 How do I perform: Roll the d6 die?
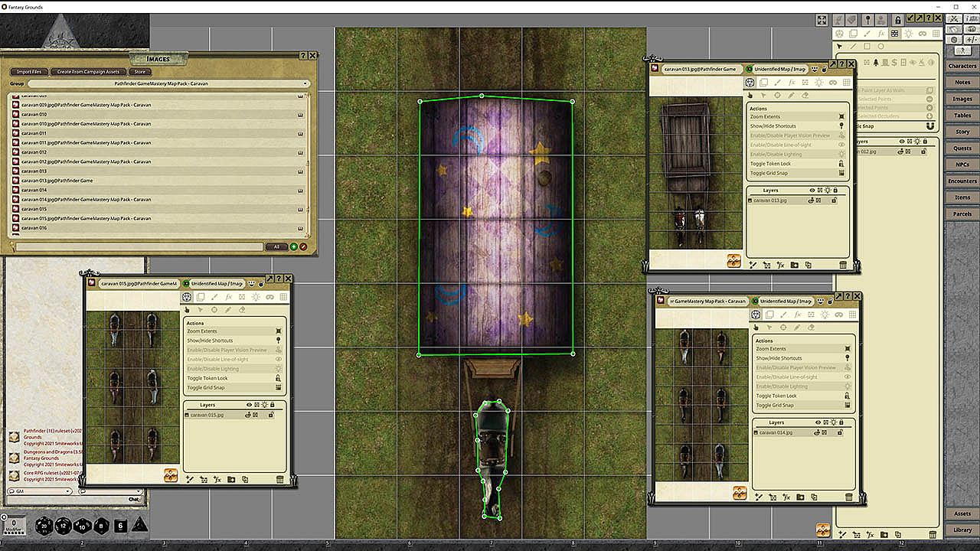pyautogui.click(x=119, y=526)
